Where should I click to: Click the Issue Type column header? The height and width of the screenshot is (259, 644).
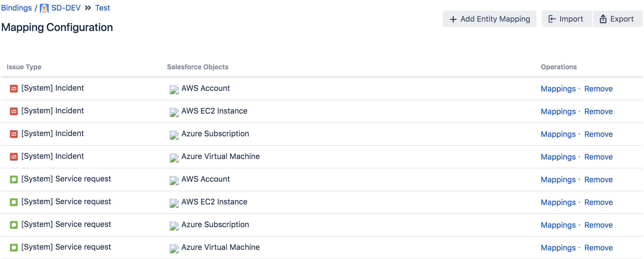pyautogui.click(x=24, y=67)
